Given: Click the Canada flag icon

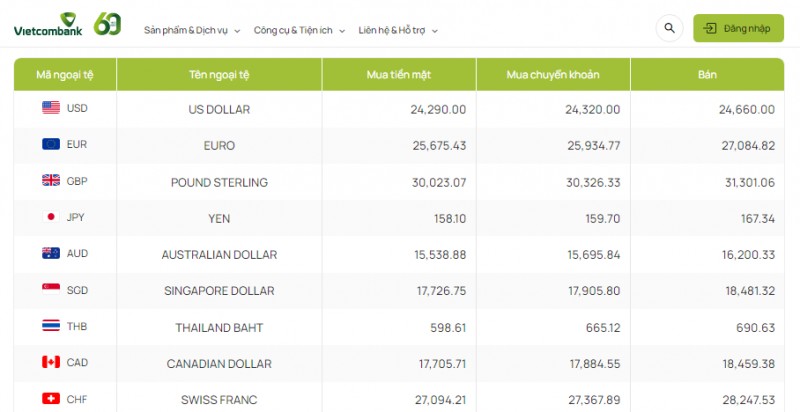Looking at the screenshot, I should coord(51,363).
